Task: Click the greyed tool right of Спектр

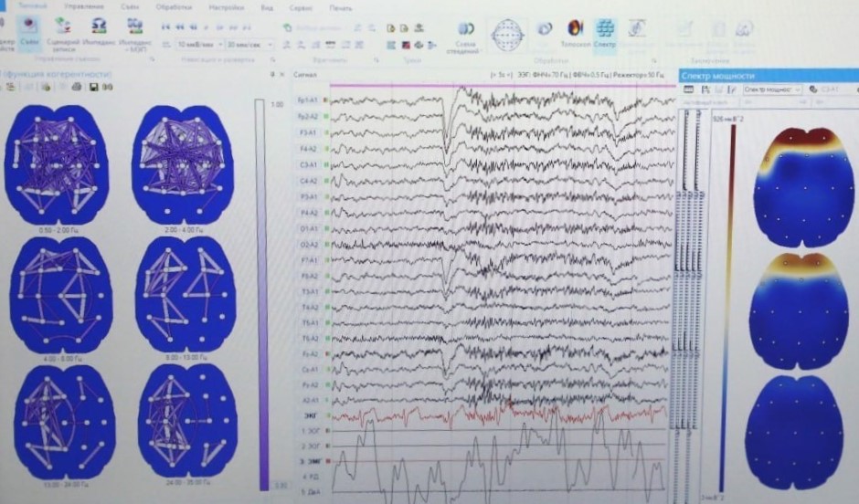Action: click(638, 37)
